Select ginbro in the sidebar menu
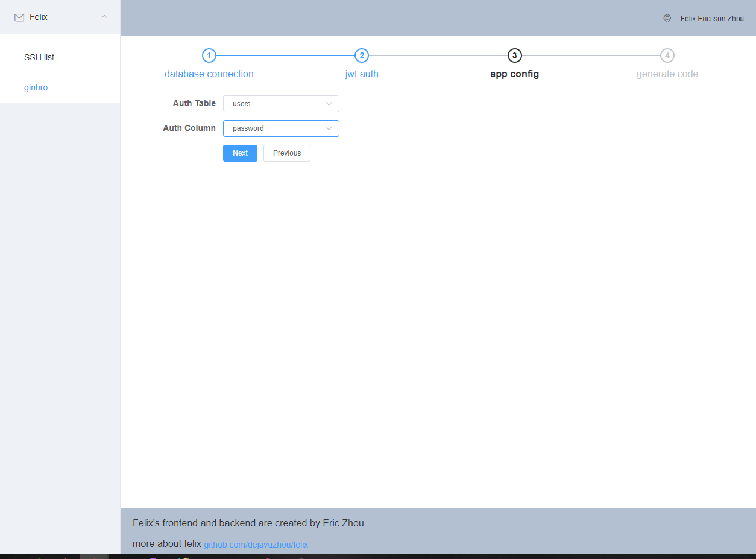 click(x=36, y=87)
